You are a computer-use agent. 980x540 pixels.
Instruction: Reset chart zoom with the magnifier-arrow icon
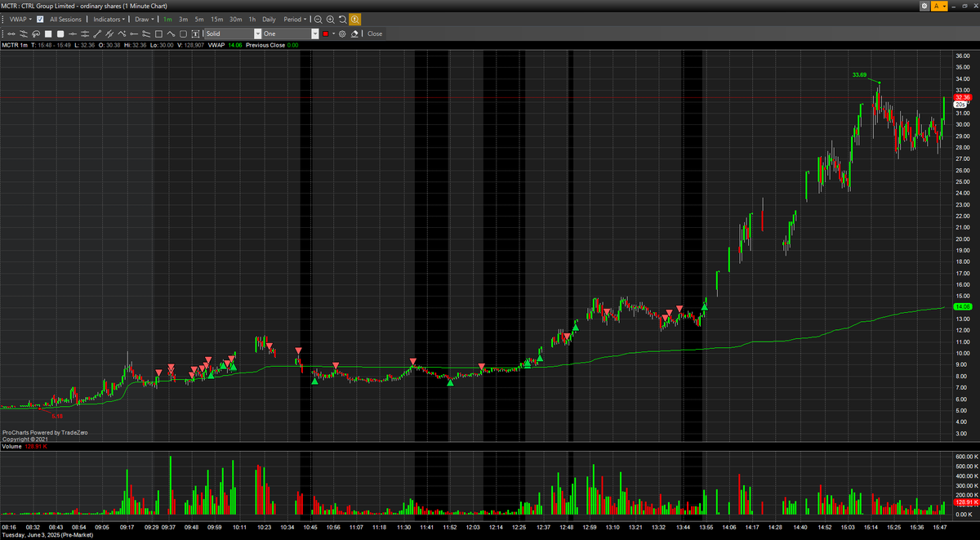(x=342, y=19)
